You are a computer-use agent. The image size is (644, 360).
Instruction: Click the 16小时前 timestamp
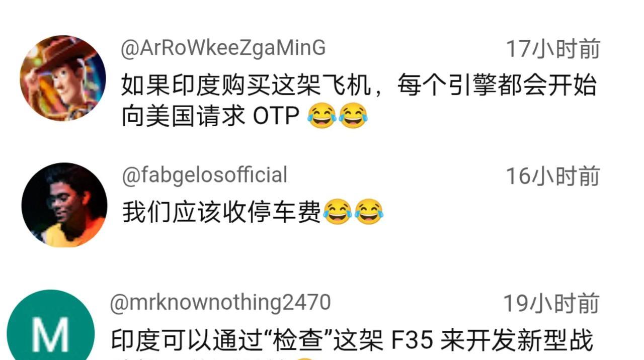pyautogui.click(x=553, y=176)
